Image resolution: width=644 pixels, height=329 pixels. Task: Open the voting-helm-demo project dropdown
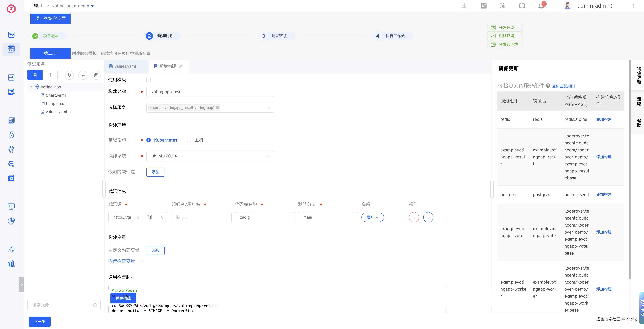click(73, 6)
